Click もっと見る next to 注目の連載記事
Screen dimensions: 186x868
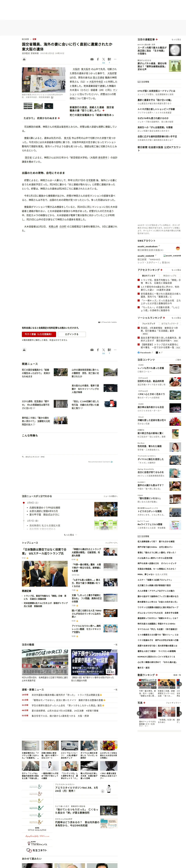pos(176,39)
